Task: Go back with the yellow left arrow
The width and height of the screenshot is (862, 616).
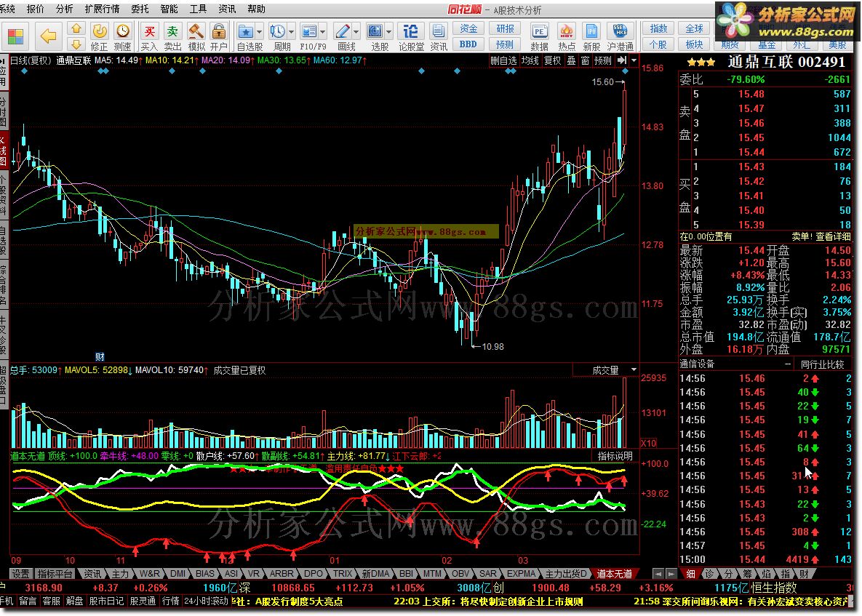Action: pyautogui.click(x=49, y=36)
